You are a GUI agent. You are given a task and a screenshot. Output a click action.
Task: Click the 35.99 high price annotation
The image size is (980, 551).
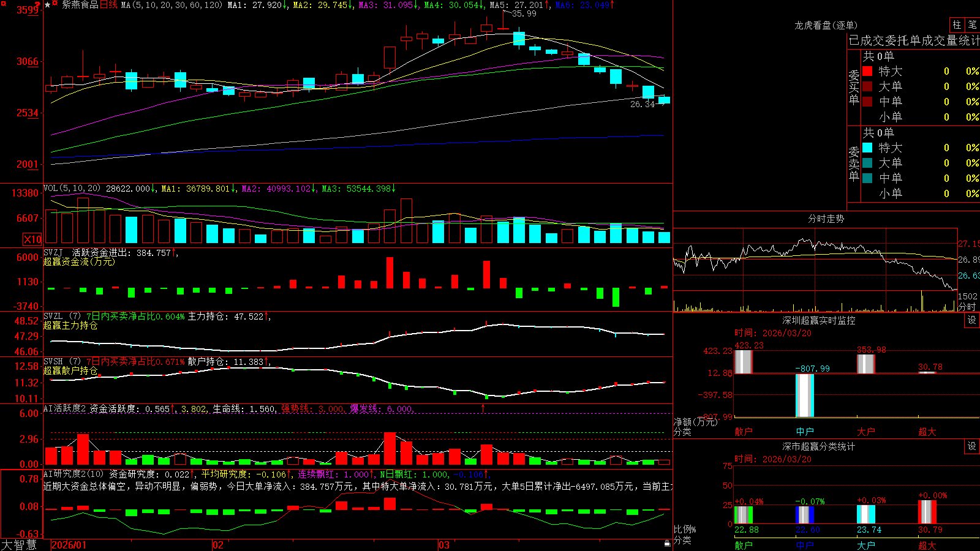524,13
